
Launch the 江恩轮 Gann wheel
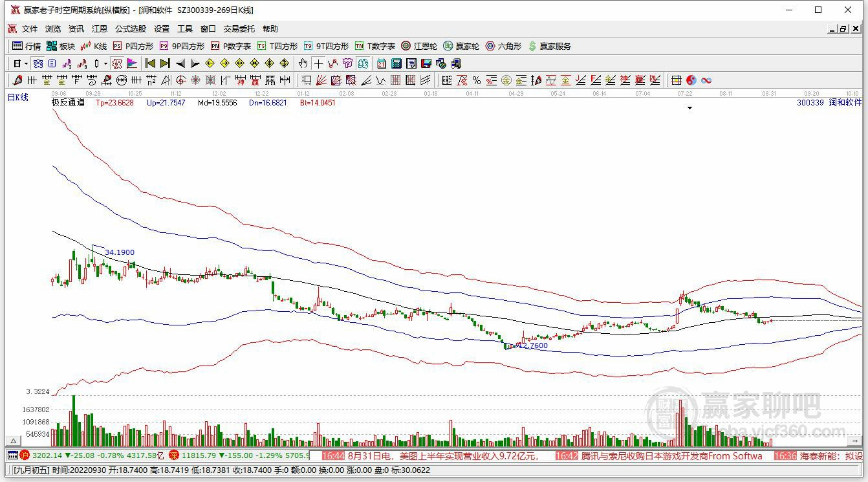coord(419,46)
